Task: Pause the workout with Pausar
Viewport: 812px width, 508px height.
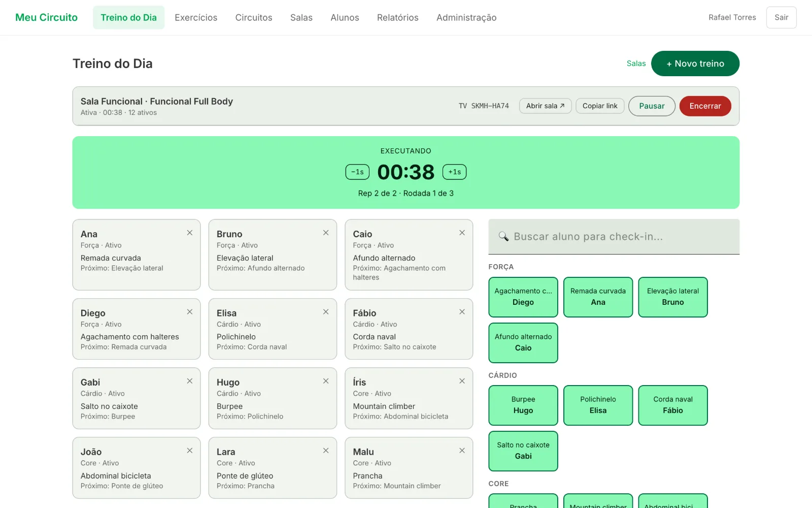Action: [x=652, y=106]
